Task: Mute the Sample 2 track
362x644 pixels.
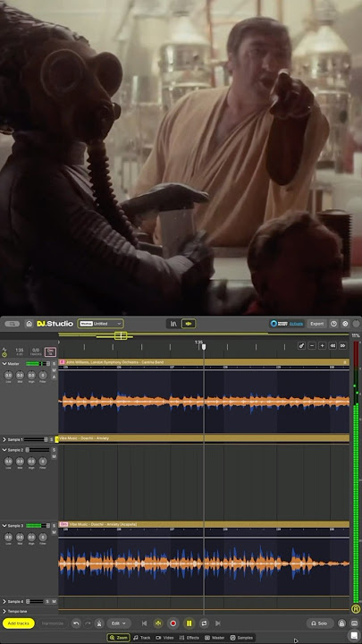Action: click(x=54, y=456)
